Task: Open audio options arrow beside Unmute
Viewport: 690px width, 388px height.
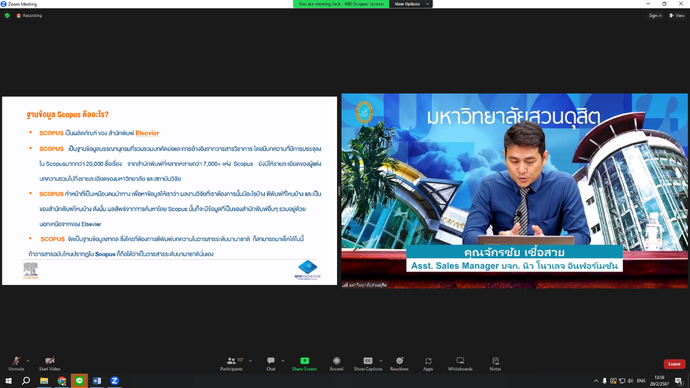Action: tap(28, 361)
